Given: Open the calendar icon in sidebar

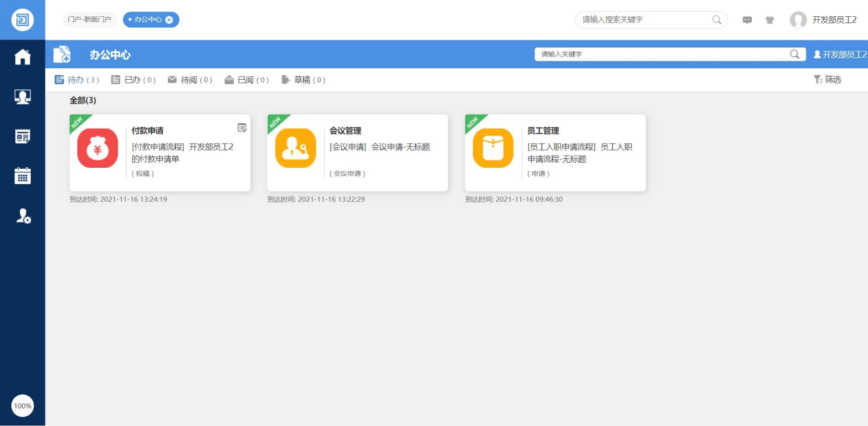Looking at the screenshot, I should tap(22, 176).
